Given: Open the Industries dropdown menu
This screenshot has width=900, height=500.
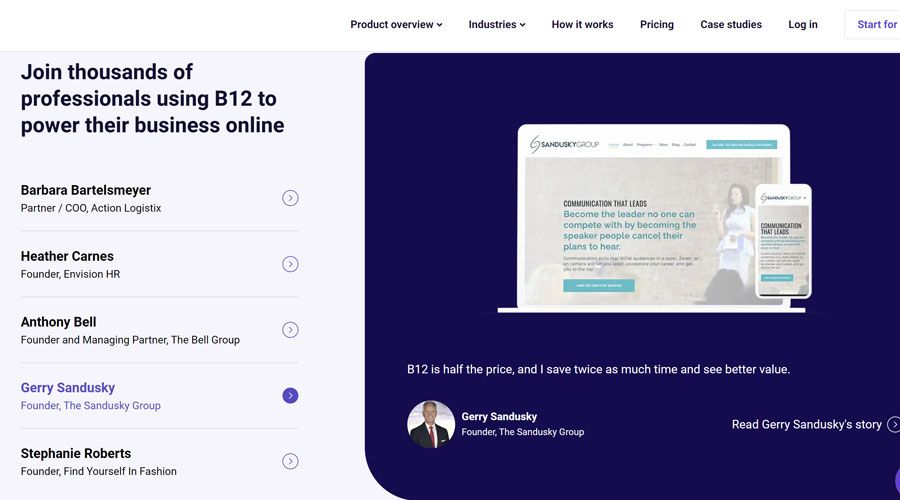Looking at the screenshot, I should [x=496, y=25].
